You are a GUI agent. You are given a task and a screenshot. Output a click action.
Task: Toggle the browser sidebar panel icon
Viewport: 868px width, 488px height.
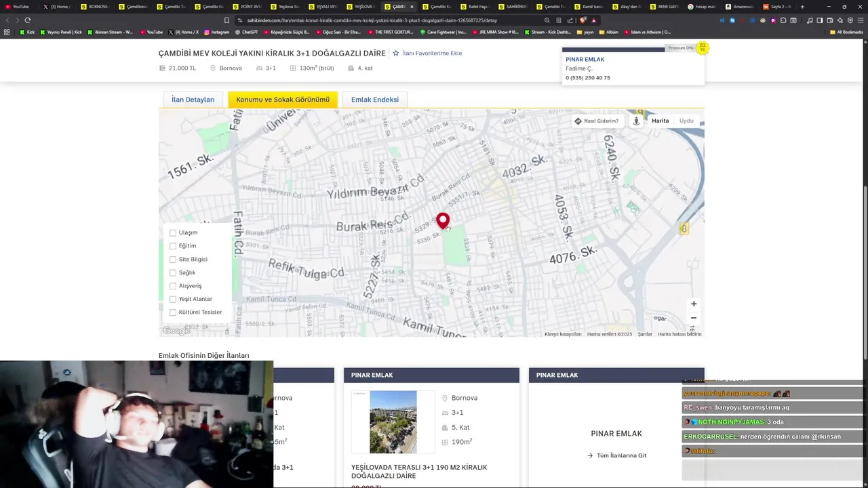click(820, 20)
